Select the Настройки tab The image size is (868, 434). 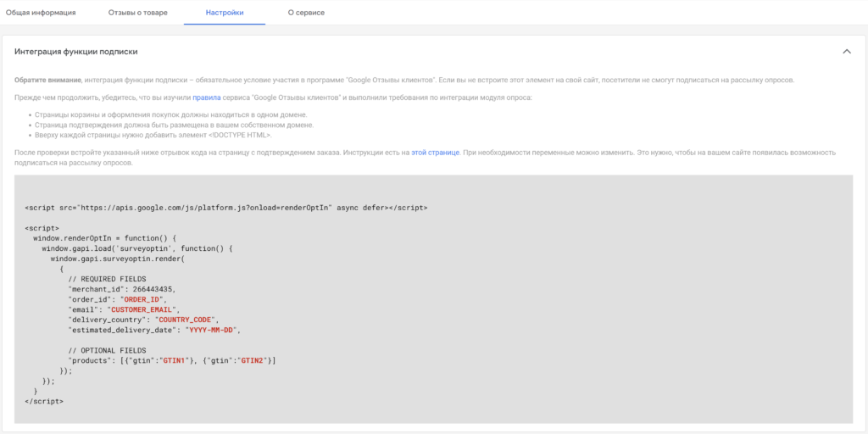(x=224, y=13)
